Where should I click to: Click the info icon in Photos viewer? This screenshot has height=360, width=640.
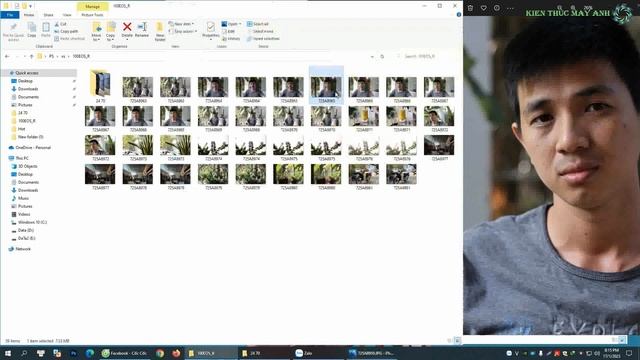click(497, 8)
